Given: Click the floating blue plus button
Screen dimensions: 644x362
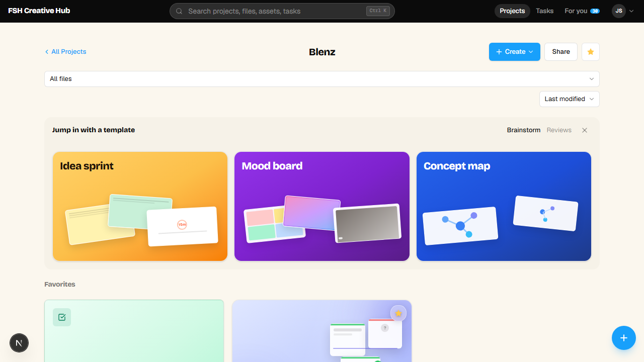Looking at the screenshot, I should point(624,338).
